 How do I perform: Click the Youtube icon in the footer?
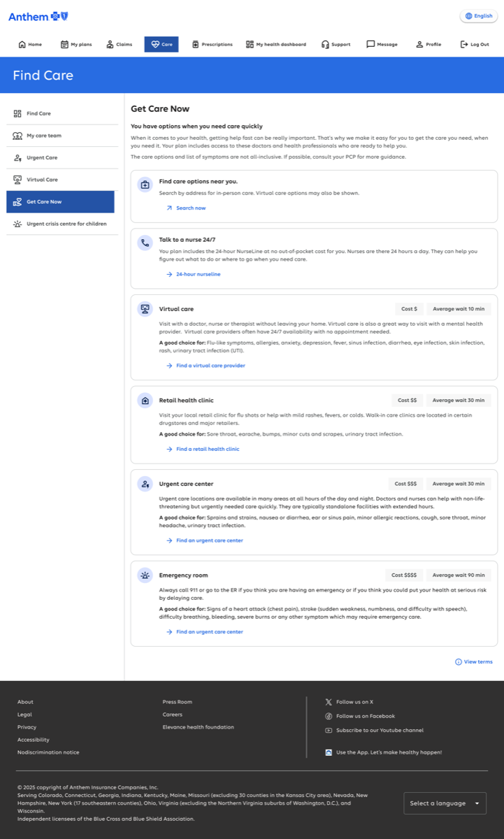329,731
